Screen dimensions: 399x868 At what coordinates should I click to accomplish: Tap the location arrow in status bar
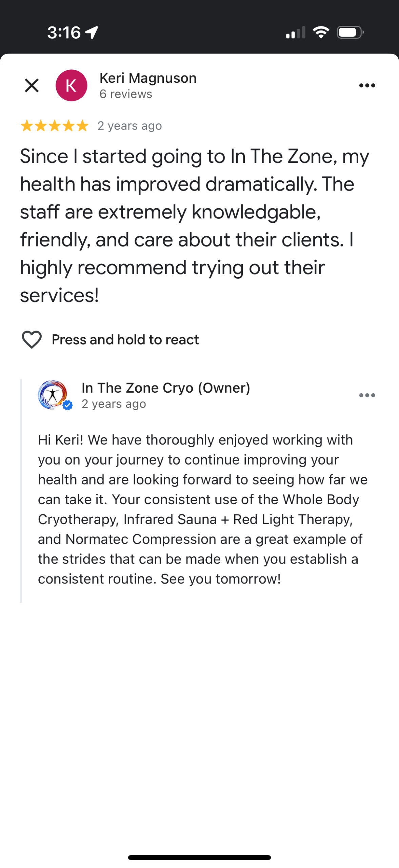(x=92, y=33)
